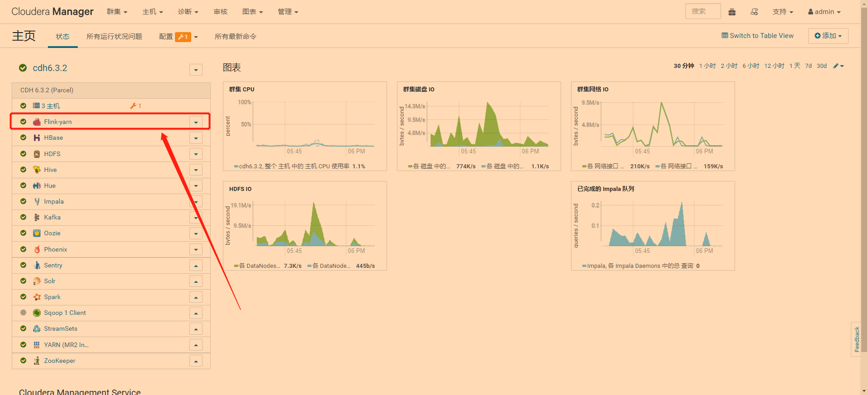Open the 支持 support menu
The image size is (868, 395).
click(783, 12)
